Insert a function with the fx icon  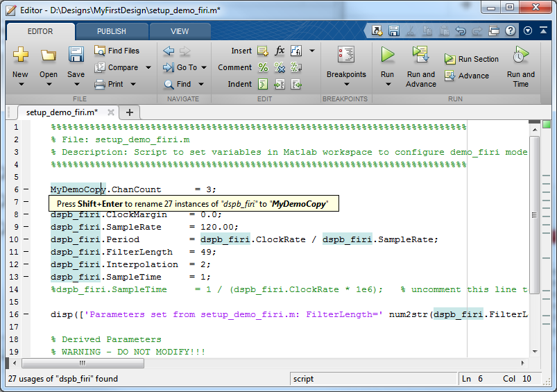(280, 51)
